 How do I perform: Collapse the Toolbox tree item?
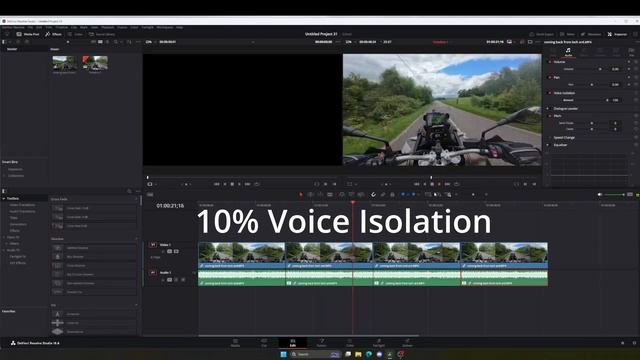point(4,198)
